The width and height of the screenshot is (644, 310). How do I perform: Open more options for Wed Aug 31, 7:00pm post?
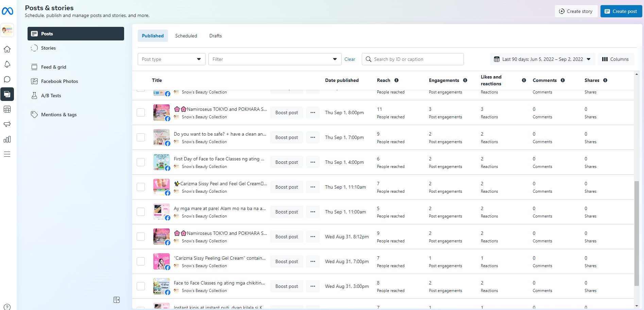pyautogui.click(x=313, y=261)
